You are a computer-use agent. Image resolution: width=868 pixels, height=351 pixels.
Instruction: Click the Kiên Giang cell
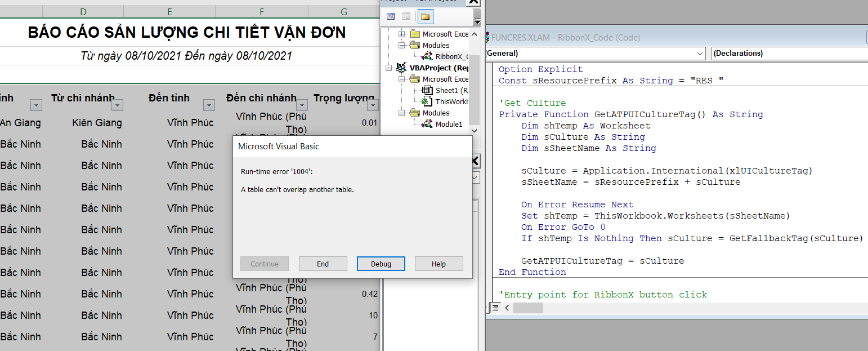click(97, 122)
